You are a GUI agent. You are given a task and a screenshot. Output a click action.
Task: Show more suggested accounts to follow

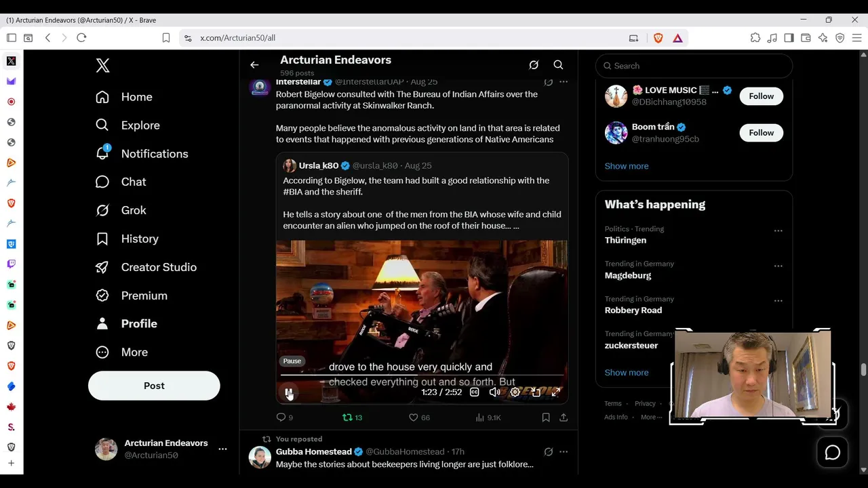[x=627, y=166]
